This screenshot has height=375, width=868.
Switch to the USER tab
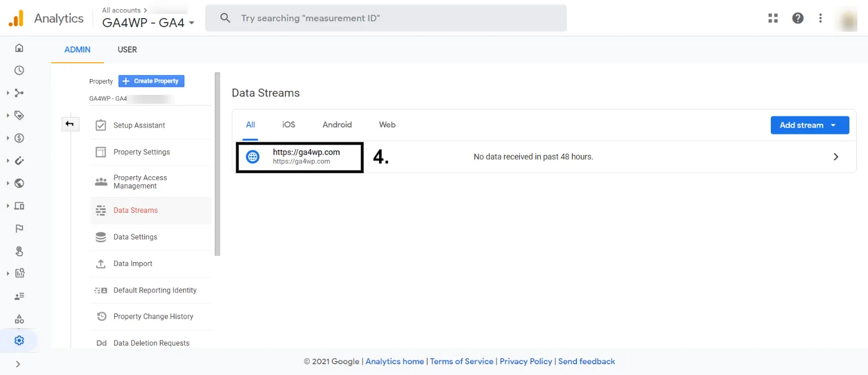pyautogui.click(x=127, y=50)
